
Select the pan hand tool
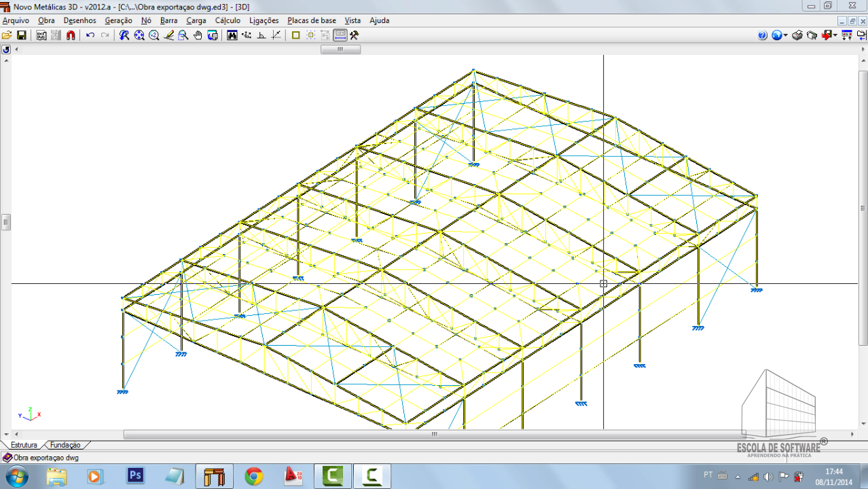tap(198, 35)
